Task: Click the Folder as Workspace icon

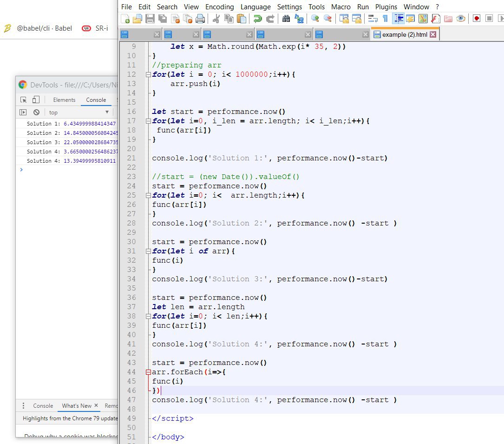Action: pos(448,19)
